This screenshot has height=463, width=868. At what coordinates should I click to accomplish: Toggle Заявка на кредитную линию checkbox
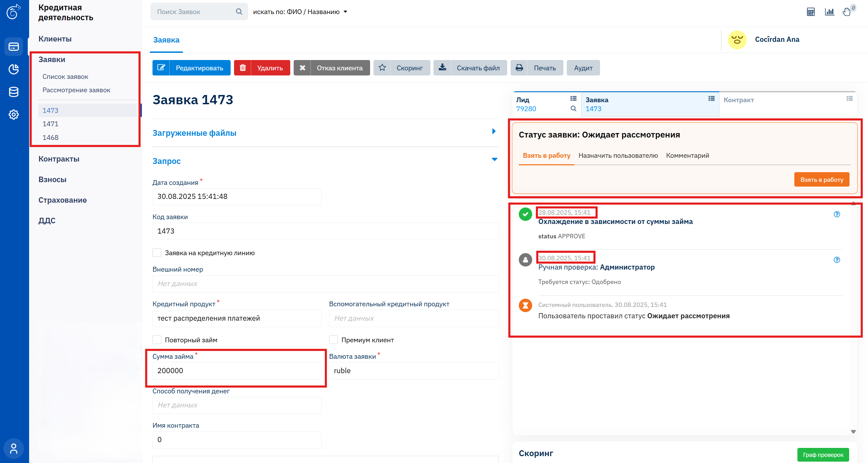(x=157, y=253)
